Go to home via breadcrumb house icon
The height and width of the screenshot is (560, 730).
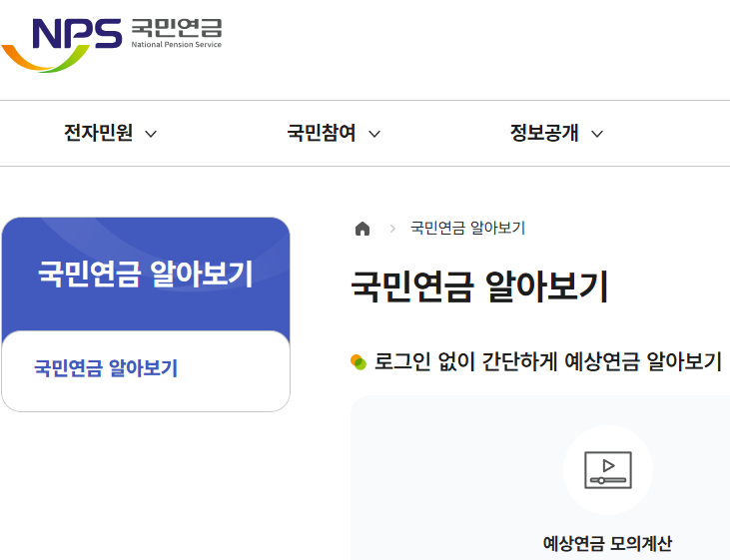click(363, 229)
